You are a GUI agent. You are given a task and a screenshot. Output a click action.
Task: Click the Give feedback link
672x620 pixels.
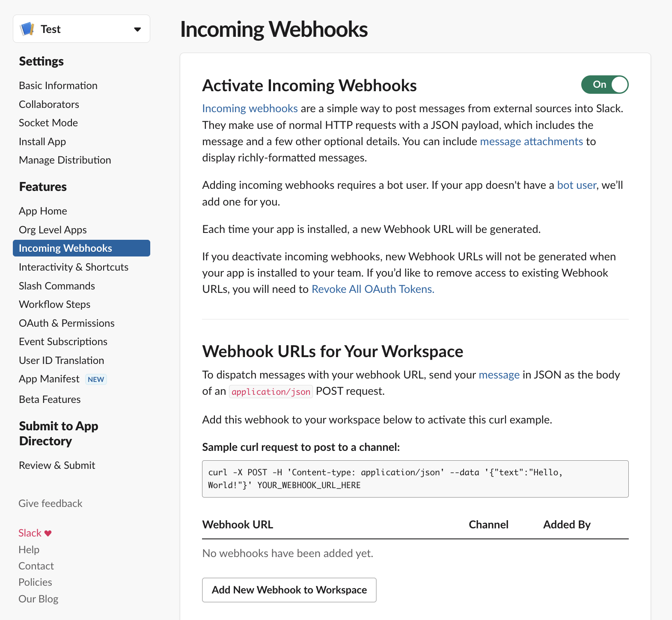tap(51, 504)
